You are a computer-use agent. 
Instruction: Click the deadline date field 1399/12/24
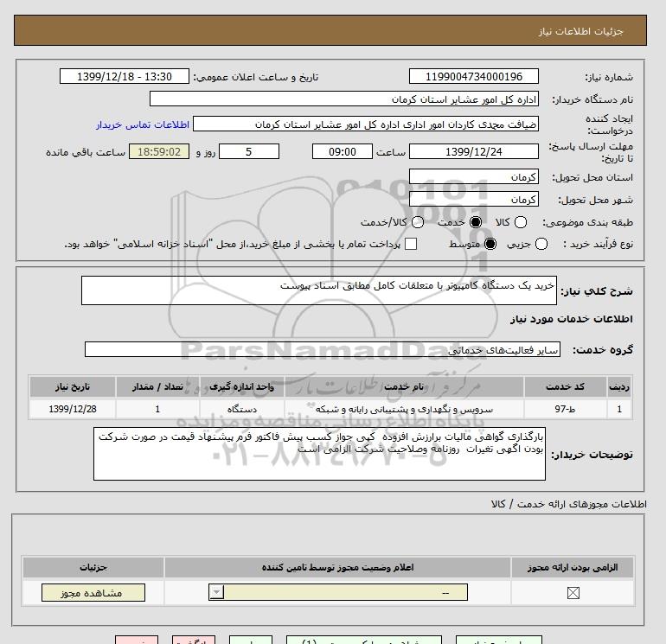[x=474, y=151]
